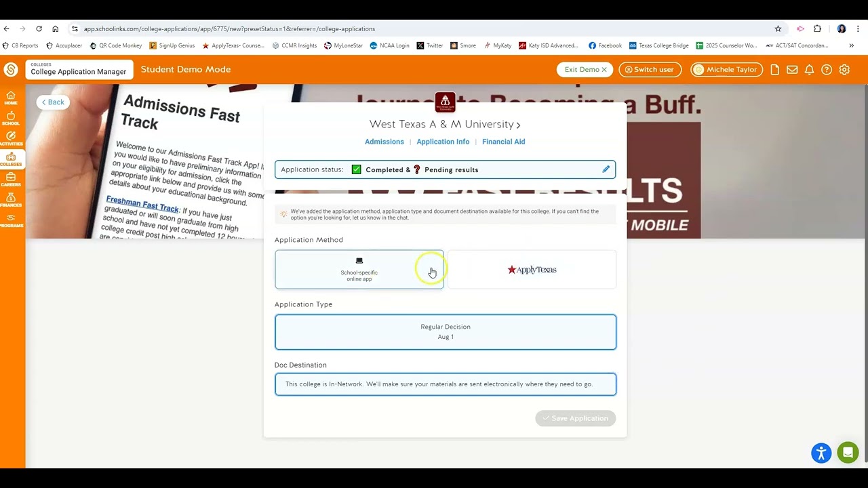This screenshot has width=868, height=488.
Task: Open the Facebook bookmark
Action: click(x=606, y=45)
